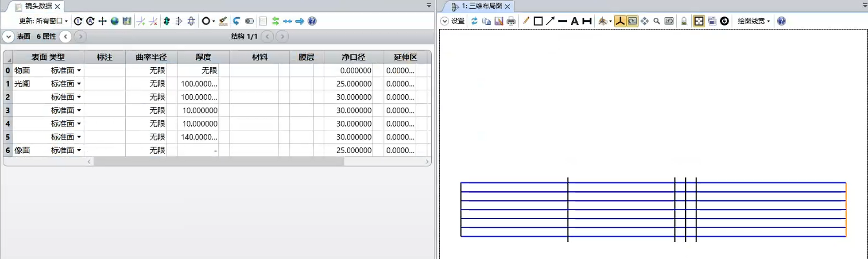Image resolution: width=868 pixels, height=259 pixels.
Task: Click the blue right-arrow go-to-surface icon
Action: [300, 21]
